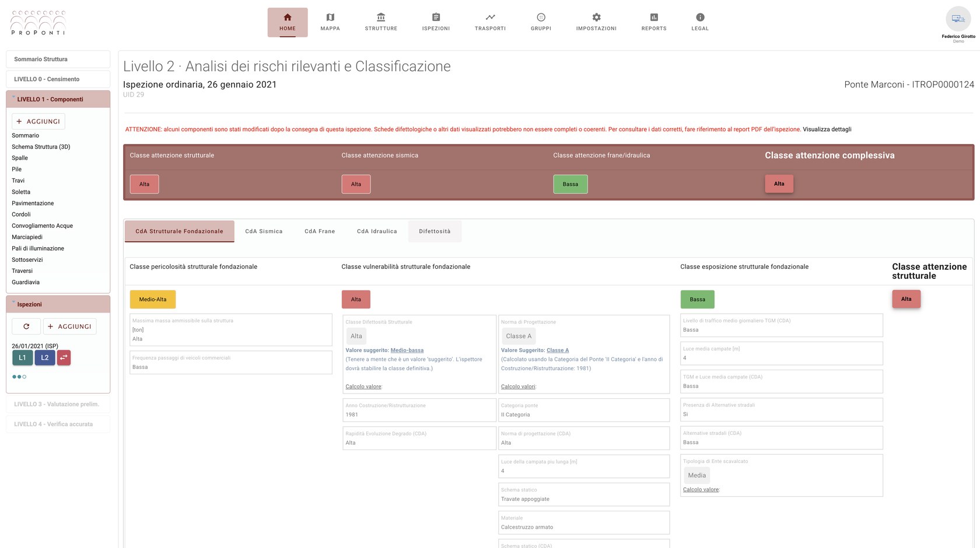Expand LIVELLO 4 - Verifica accurata
Screen dimensions: 980x548
(58, 424)
